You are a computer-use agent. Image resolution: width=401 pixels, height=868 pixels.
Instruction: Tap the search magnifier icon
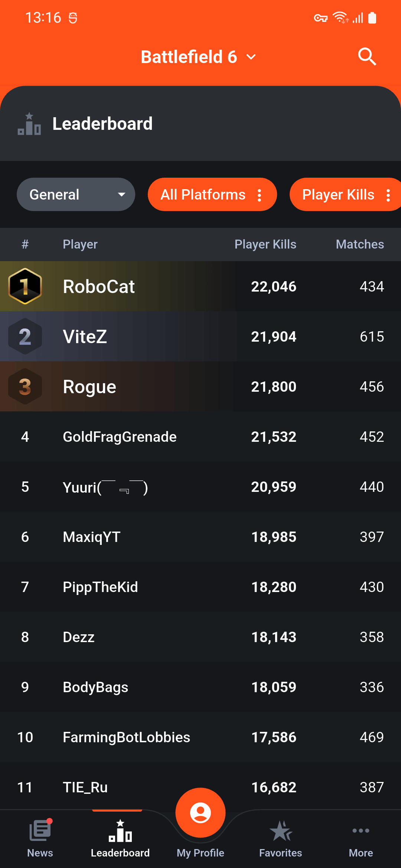click(367, 57)
